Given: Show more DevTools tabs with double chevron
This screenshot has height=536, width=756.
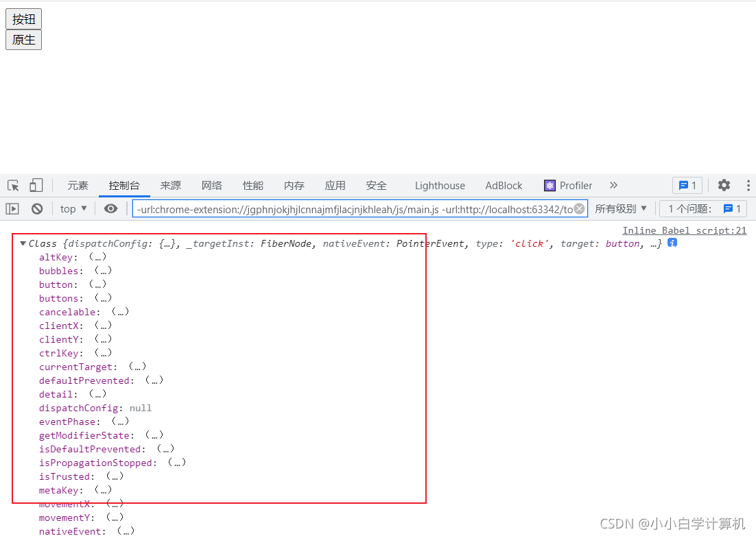Looking at the screenshot, I should (613, 186).
